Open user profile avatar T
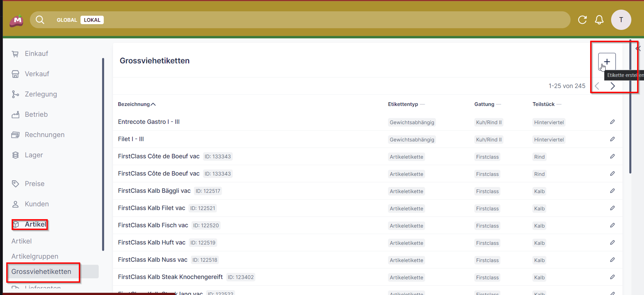The width and height of the screenshot is (644, 295). (x=621, y=20)
